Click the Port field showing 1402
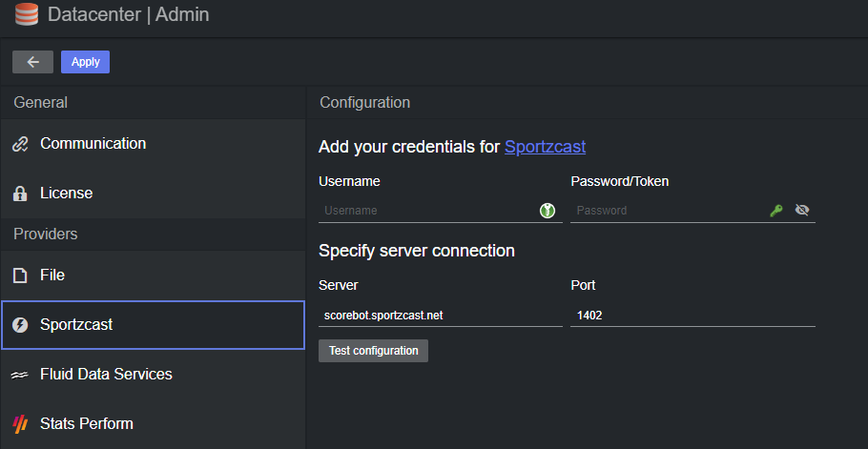Viewport: 868px width, 449px height. click(692, 316)
